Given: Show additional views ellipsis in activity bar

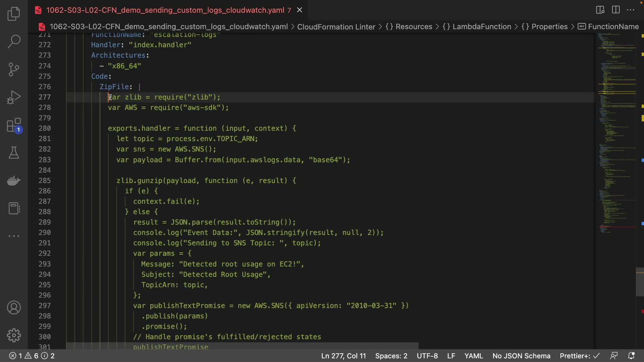Looking at the screenshot, I should [x=14, y=236].
